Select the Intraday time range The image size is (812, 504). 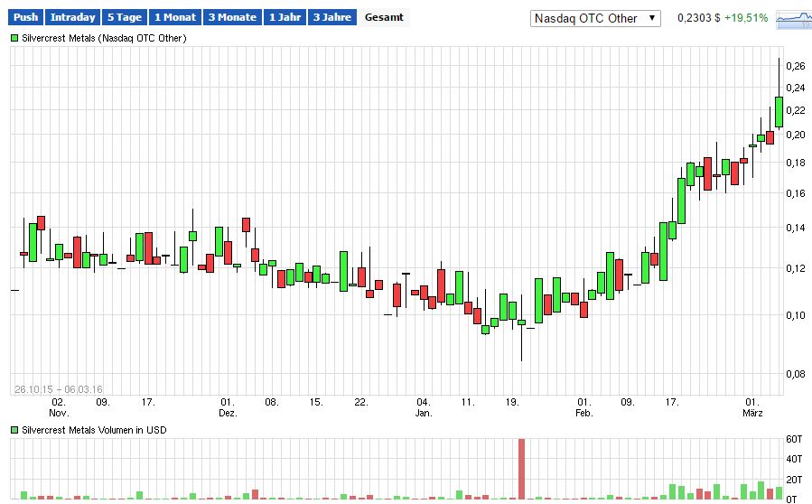click(72, 17)
